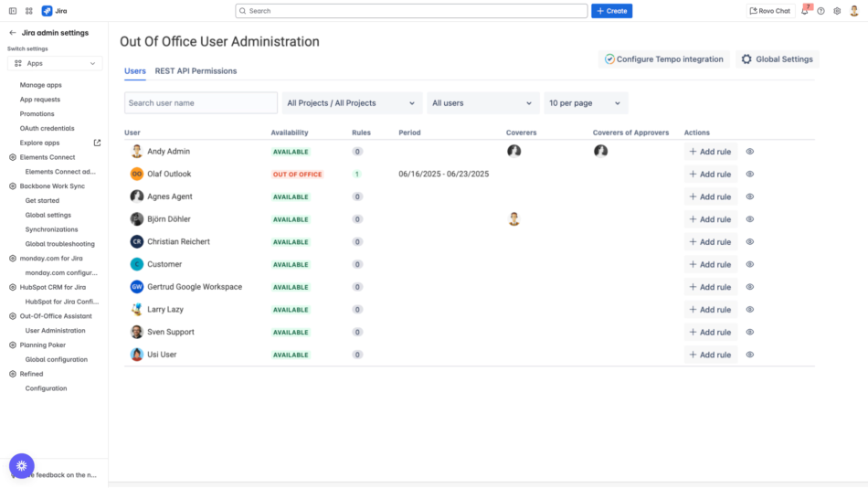The width and height of the screenshot is (868, 488).
Task: Click Configure Tempo integration button
Action: tap(663, 59)
